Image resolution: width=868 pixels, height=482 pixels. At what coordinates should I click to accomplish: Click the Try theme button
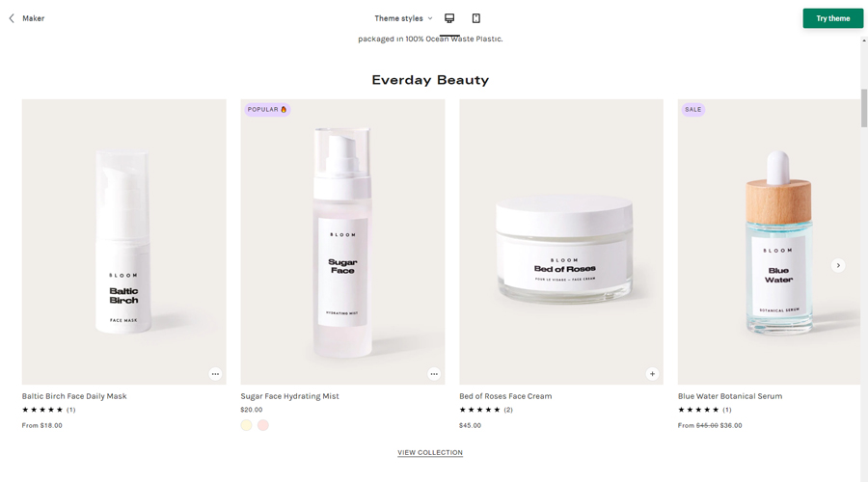coord(832,18)
